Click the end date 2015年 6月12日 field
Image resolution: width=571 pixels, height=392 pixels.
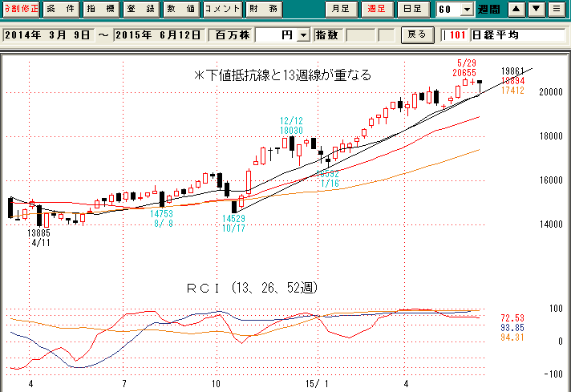click(157, 35)
